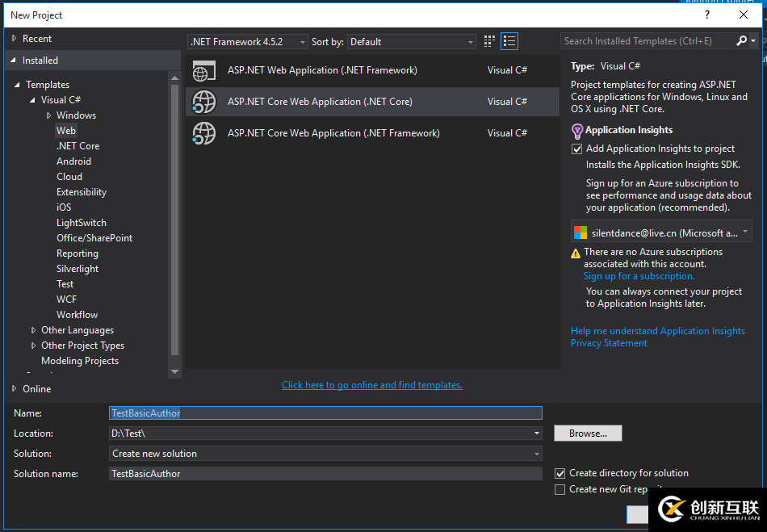Open the Location path dropdown
The image size is (767, 532).
point(537,434)
